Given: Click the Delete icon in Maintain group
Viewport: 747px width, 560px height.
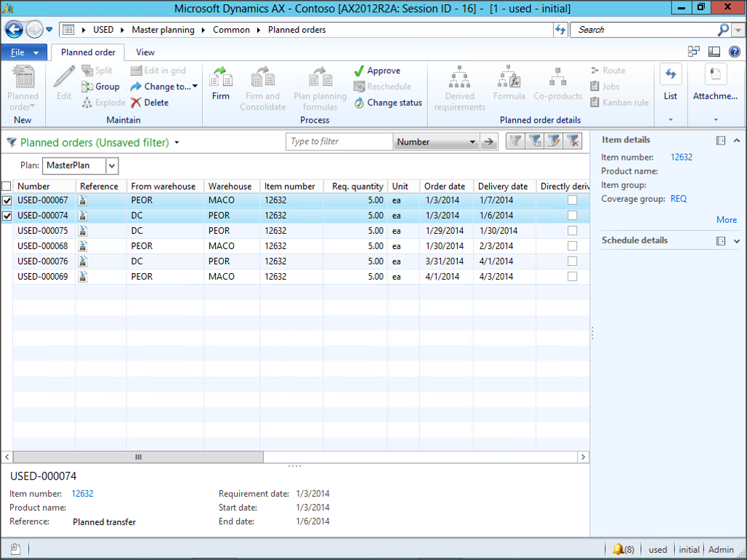Looking at the screenshot, I should point(136,102).
